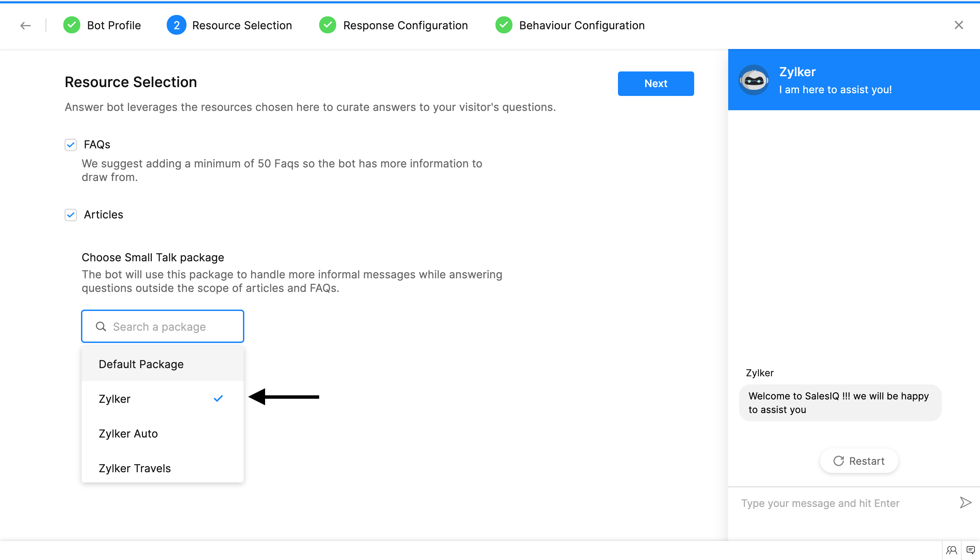
Task: Go to Response Configuration step
Action: [x=405, y=26]
